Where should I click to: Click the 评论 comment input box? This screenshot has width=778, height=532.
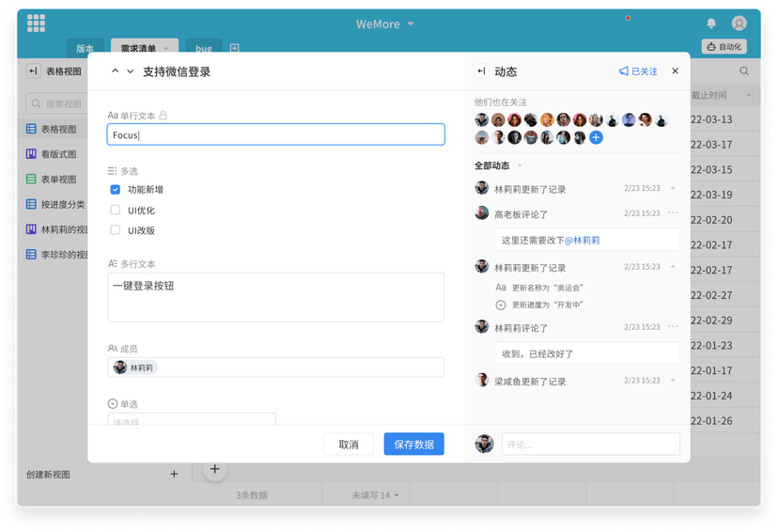click(x=590, y=445)
